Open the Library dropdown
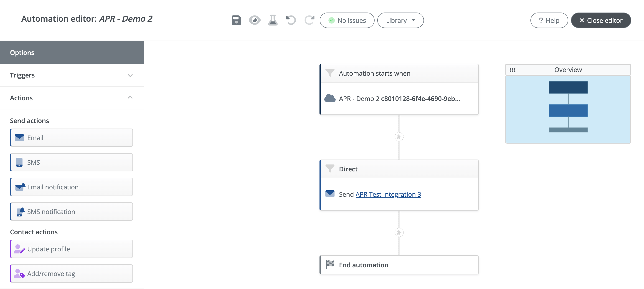The image size is (644, 289). (400, 20)
